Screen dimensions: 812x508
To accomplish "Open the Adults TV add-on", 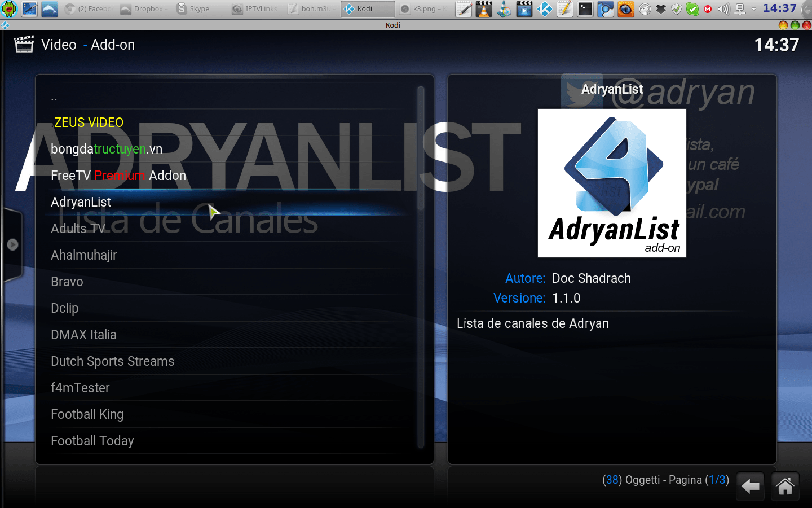I will pos(228,229).
